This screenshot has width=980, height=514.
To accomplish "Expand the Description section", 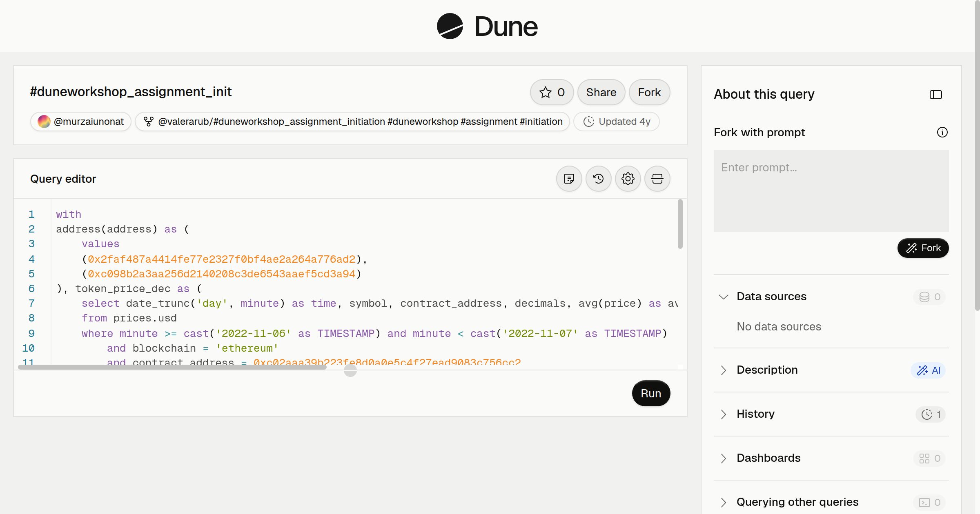I will (723, 370).
